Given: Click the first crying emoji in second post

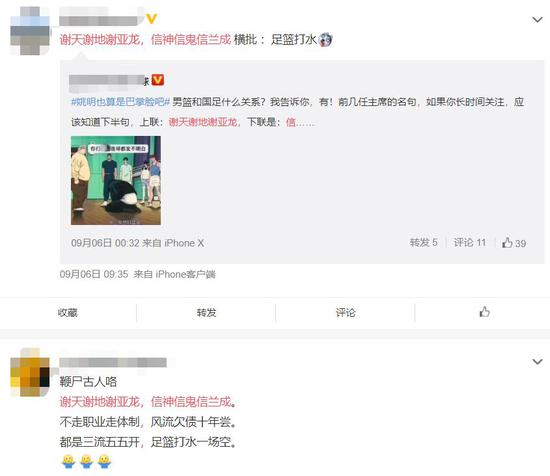Looking at the screenshot, I should 68,462.
